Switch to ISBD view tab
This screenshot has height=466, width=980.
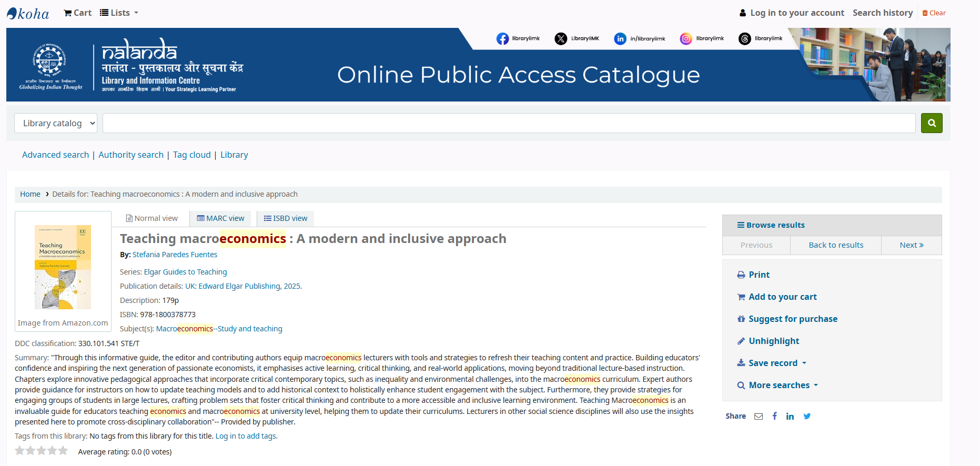pyautogui.click(x=286, y=219)
